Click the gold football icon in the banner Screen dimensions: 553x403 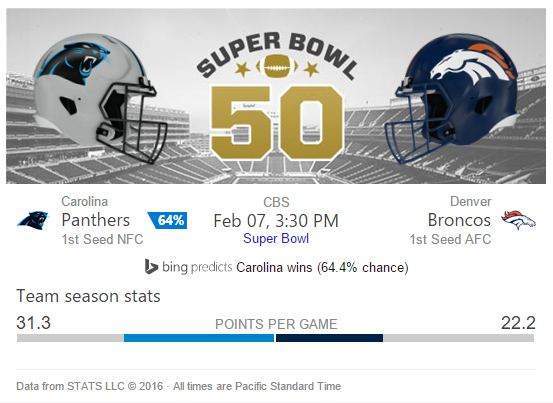[x=277, y=66]
